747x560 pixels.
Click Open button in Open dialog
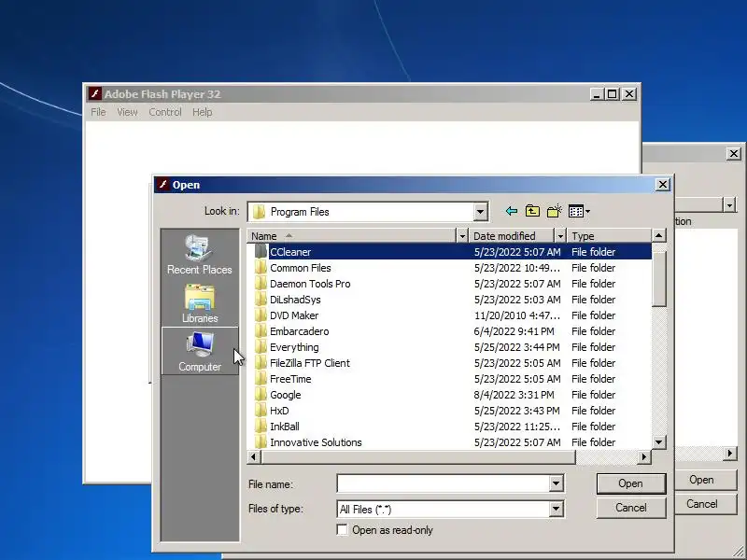[631, 483]
